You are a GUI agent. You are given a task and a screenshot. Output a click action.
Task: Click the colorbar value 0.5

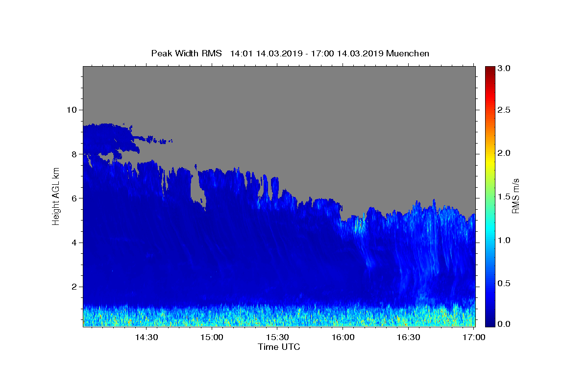pos(504,283)
